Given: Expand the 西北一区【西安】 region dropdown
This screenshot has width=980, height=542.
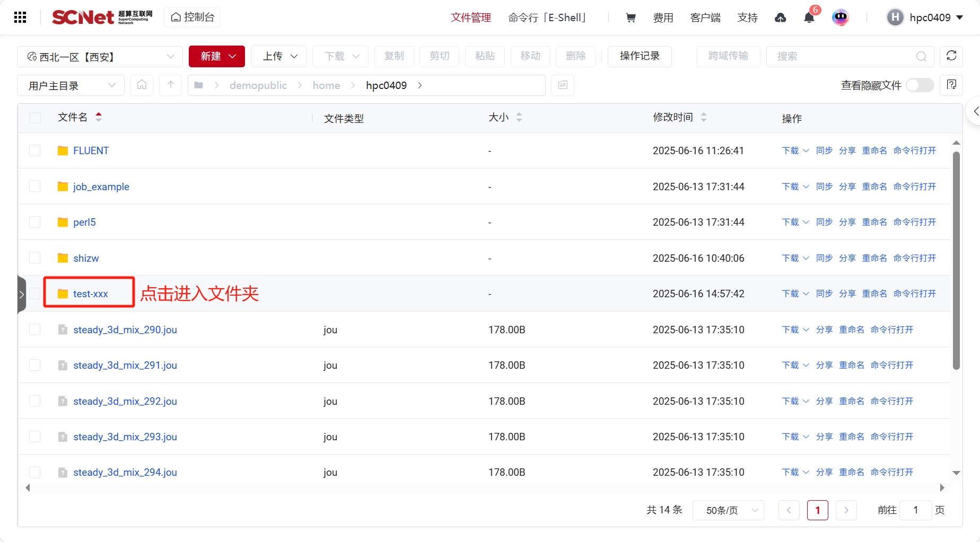Looking at the screenshot, I should (x=100, y=57).
